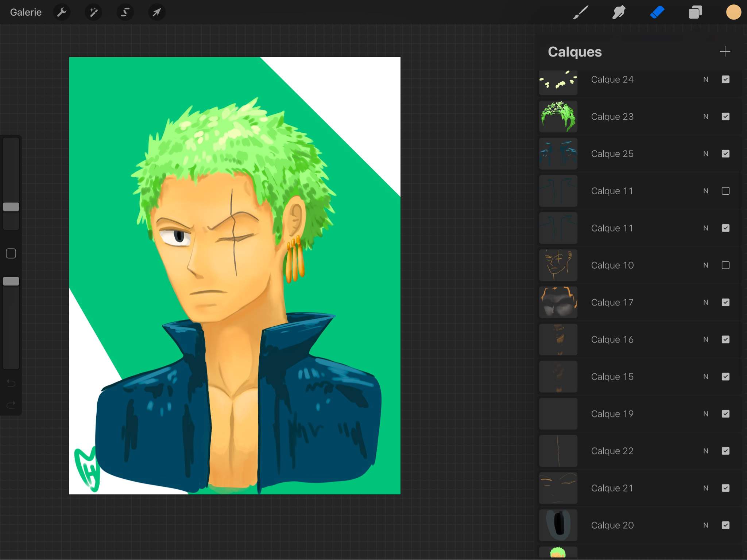The height and width of the screenshot is (560, 747).
Task: Hide layer Calque 15
Action: [x=725, y=377]
